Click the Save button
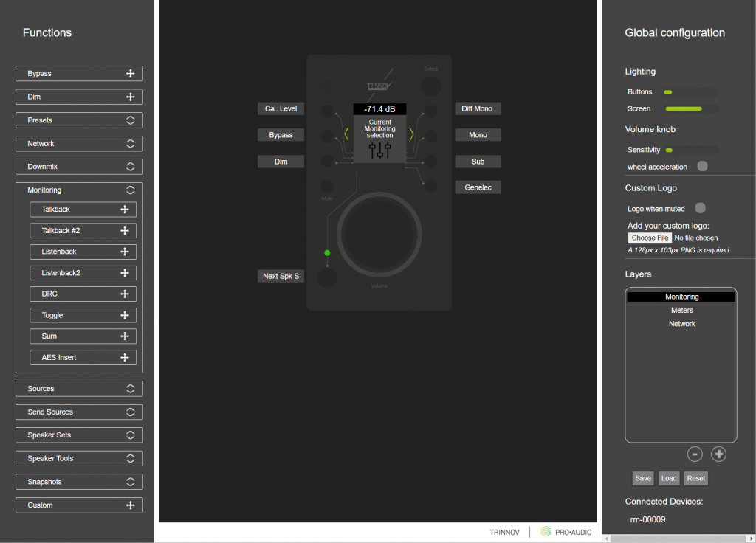Viewport: 756px width, 543px height. [x=643, y=478]
